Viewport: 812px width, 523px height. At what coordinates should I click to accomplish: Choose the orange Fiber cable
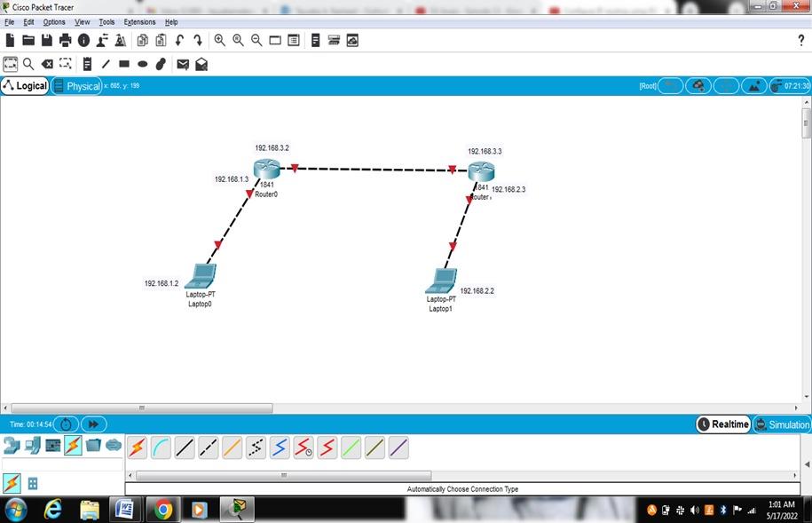click(232, 448)
